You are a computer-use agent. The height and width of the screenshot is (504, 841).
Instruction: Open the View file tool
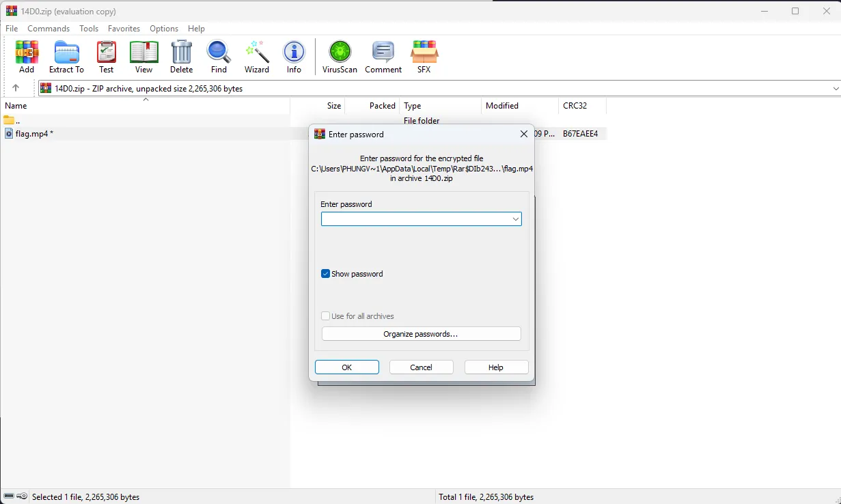[143, 56]
